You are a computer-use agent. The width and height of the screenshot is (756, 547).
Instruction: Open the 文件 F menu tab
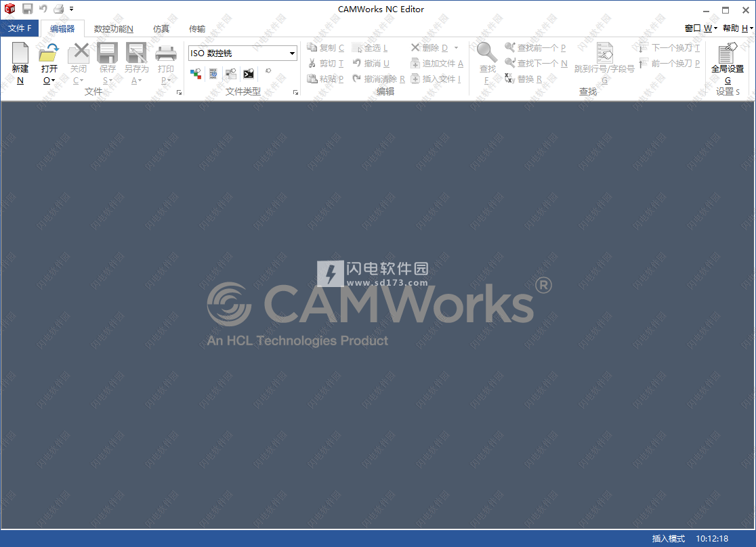pyautogui.click(x=20, y=28)
